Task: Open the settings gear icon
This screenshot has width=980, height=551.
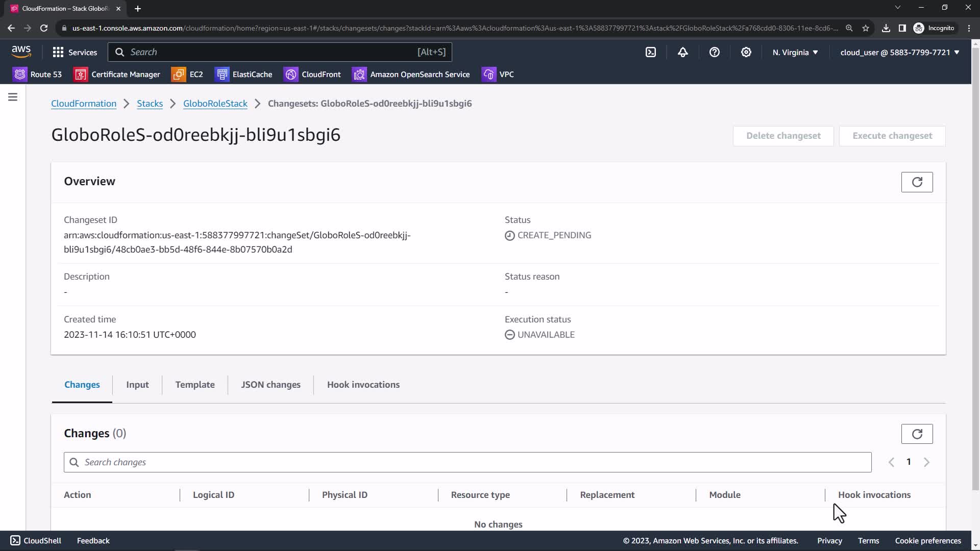Action: (746, 52)
